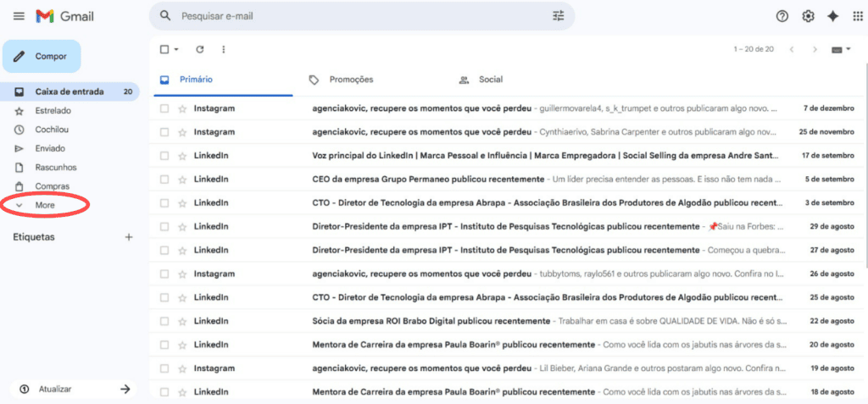Open the select-all dropdown arrow

pos(176,49)
